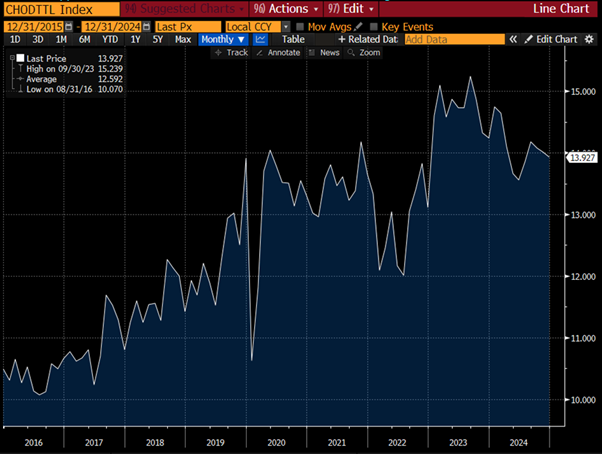Open the Actions menu

coord(281,8)
